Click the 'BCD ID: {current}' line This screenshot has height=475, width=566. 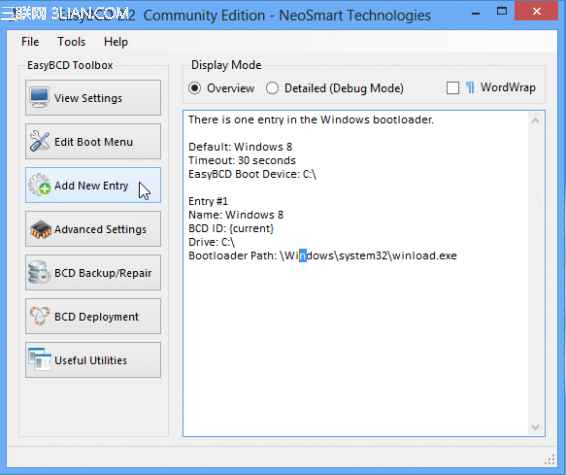tap(231, 228)
